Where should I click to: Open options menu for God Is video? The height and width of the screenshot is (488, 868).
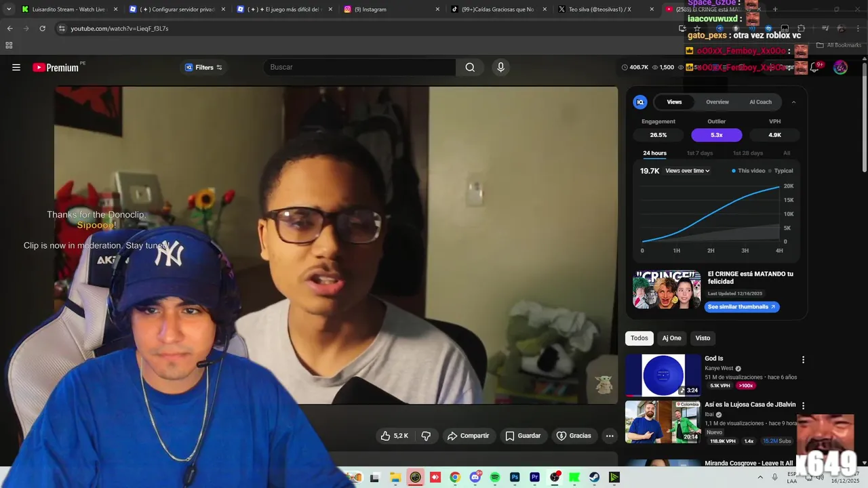click(803, 360)
